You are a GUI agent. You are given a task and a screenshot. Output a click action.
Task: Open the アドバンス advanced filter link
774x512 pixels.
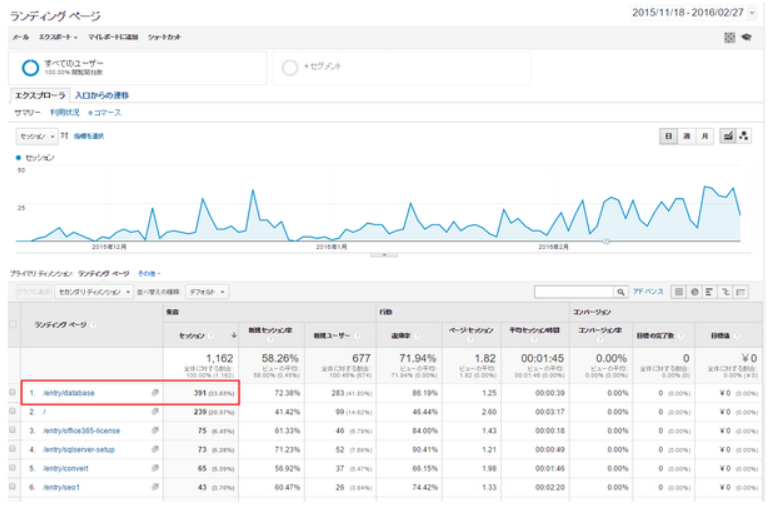(x=648, y=291)
